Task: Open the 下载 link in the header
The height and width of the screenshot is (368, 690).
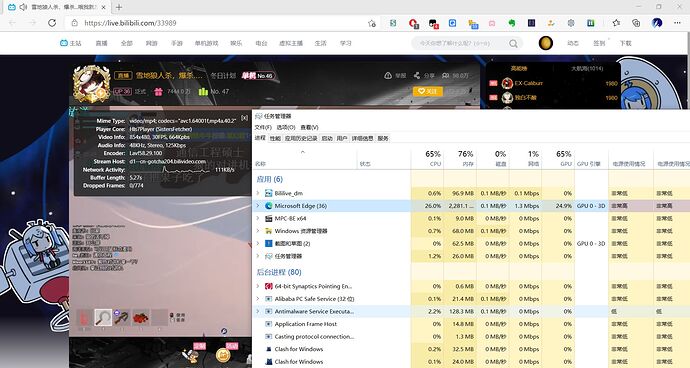Action: tap(625, 43)
